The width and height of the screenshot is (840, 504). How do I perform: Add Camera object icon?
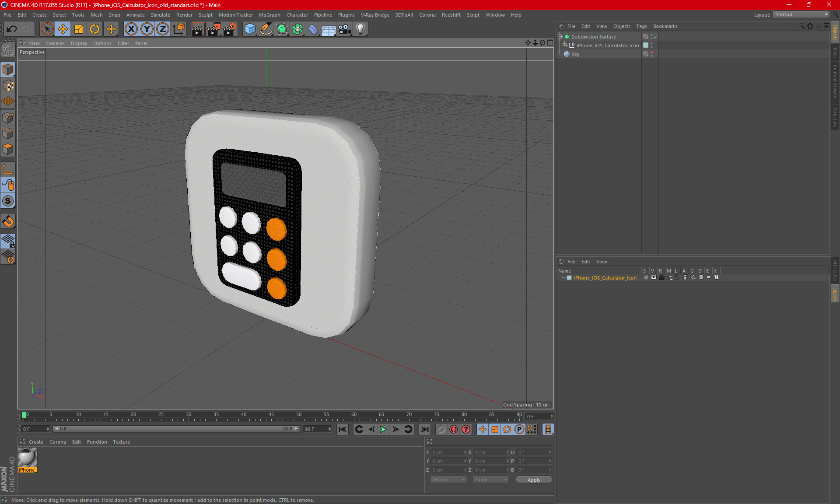click(345, 29)
